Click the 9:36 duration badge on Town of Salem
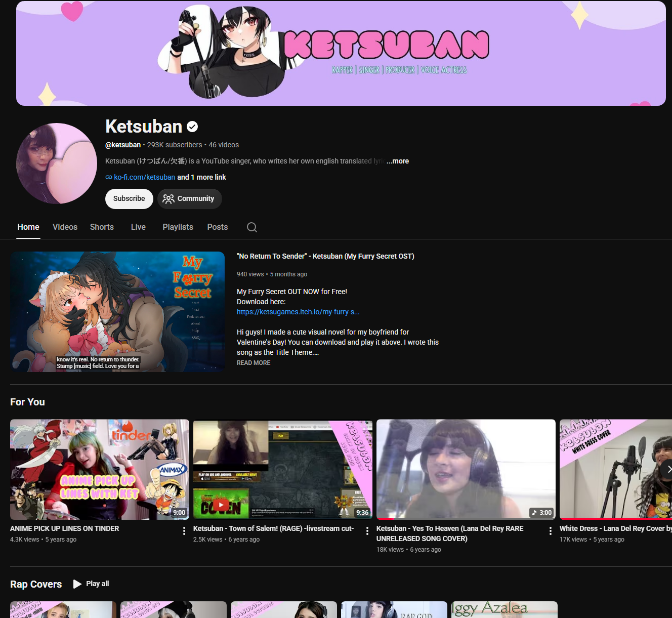 (362, 513)
